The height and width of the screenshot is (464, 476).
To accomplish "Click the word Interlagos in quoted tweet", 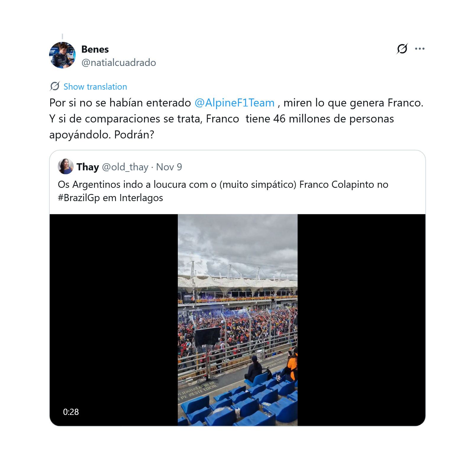I will 141,198.
